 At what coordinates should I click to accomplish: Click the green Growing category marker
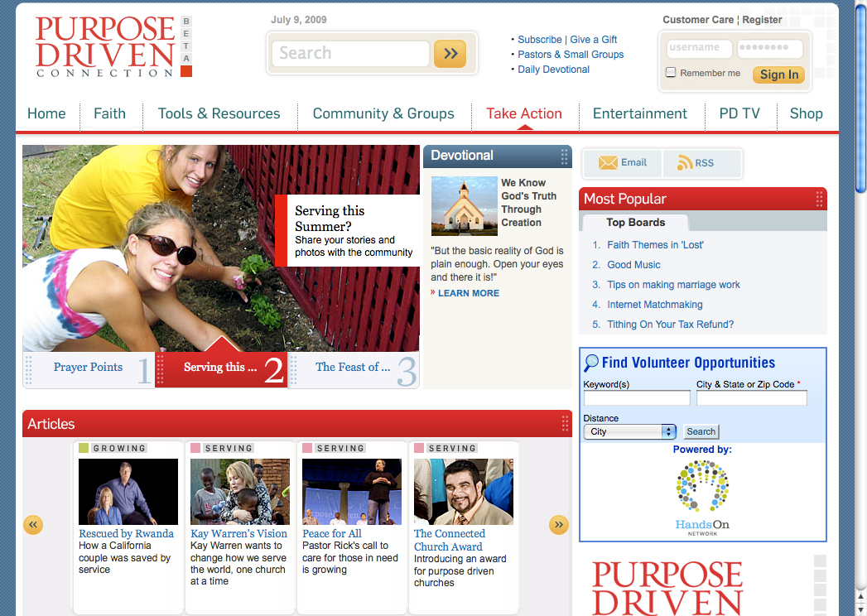[84, 448]
